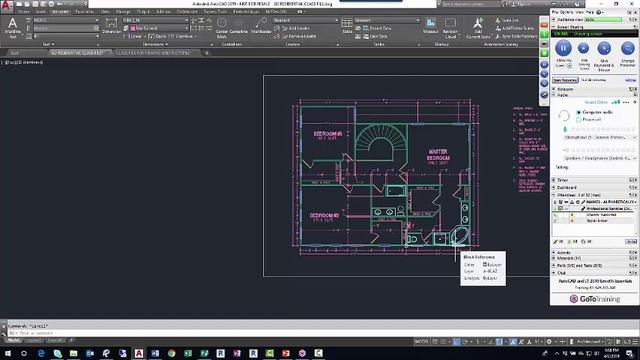Toggle the red GoToTraining side-strip button
The width and height of the screenshot is (640, 360).
[x=544, y=24]
